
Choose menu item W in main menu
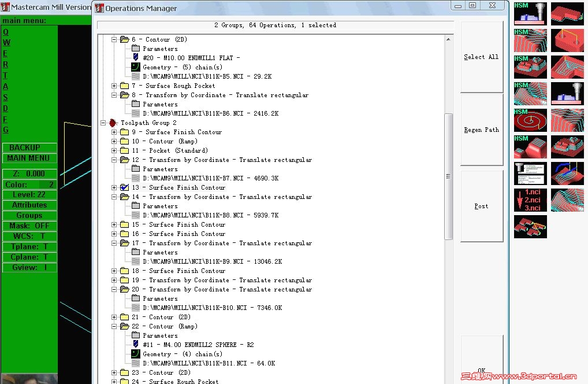[x=6, y=42]
